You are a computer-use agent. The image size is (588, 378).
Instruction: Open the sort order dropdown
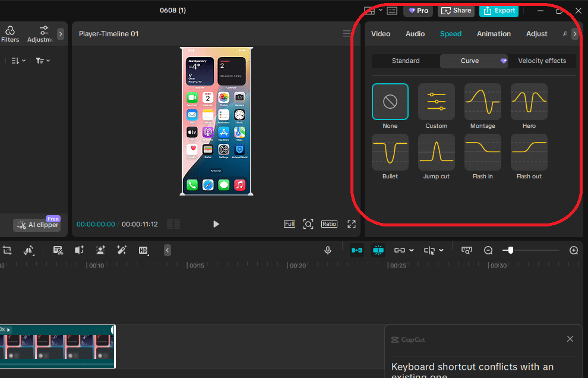point(18,61)
